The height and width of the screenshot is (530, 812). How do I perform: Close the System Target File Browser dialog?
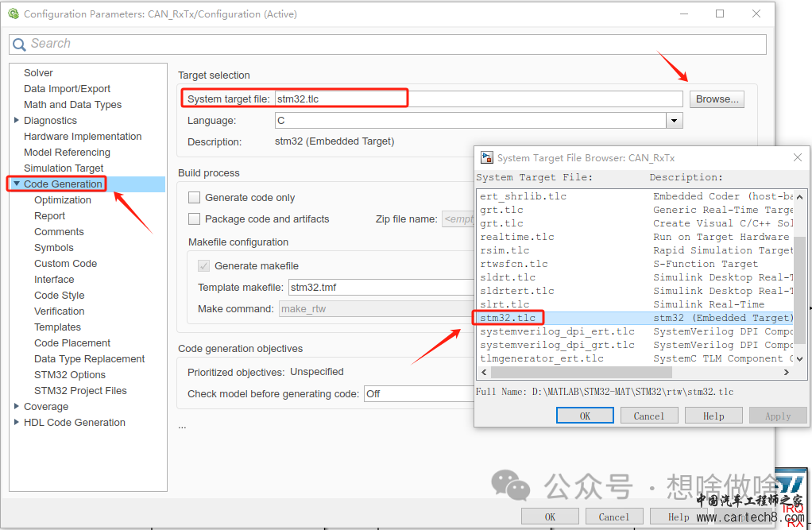tap(798, 157)
